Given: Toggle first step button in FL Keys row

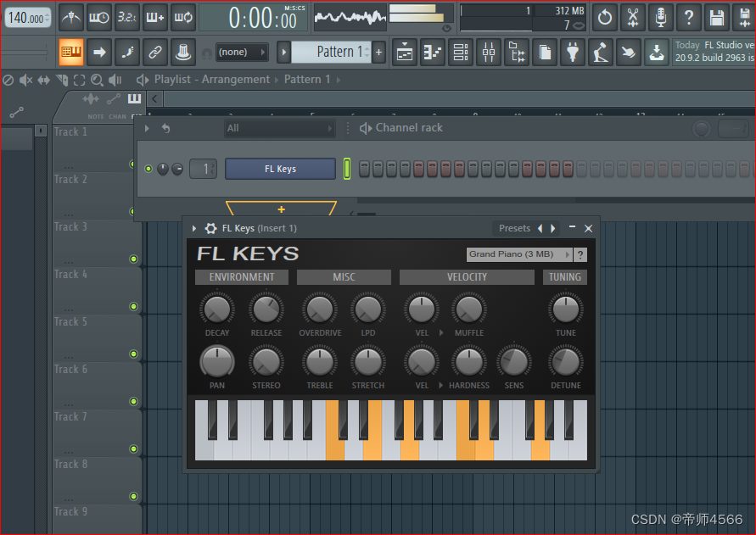Looking at the screenshot, I should pyautogui.click(x=365, y=169).
